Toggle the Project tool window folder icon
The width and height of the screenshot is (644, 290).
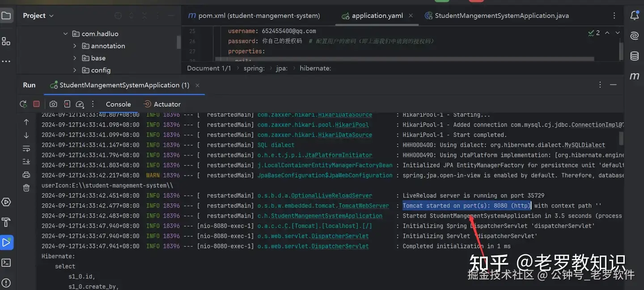tap(6, 16)
